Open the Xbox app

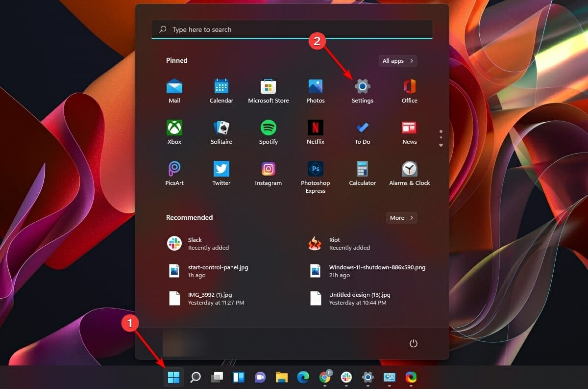point(174,132)
